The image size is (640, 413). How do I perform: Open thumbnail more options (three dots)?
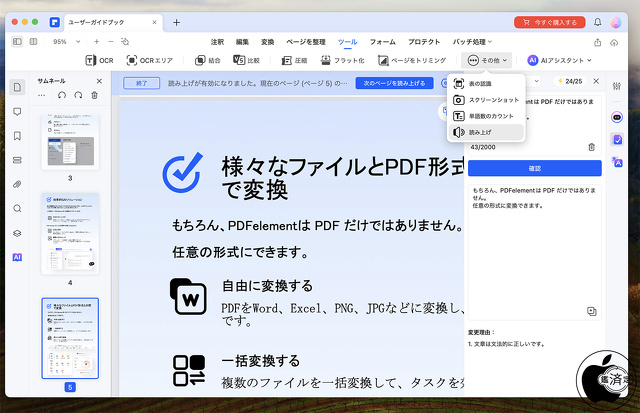(x=42, y=95)
